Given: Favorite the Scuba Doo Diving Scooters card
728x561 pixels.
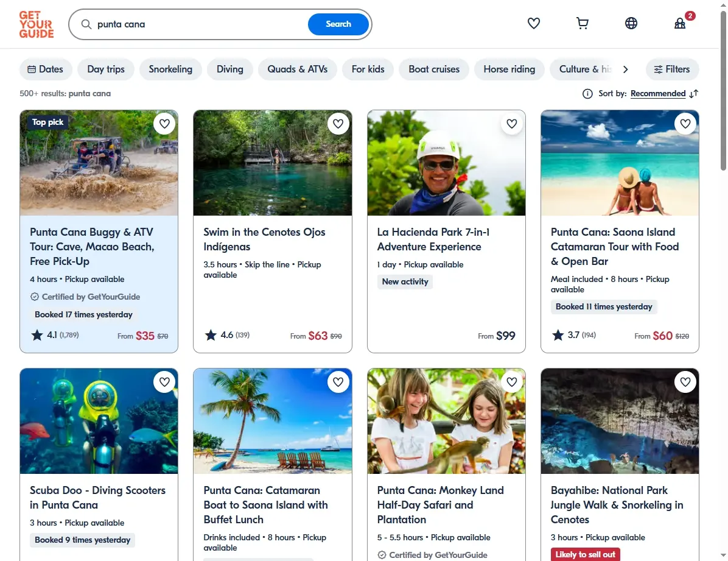Looking at the screenshot, I should [x=164, y=382].
